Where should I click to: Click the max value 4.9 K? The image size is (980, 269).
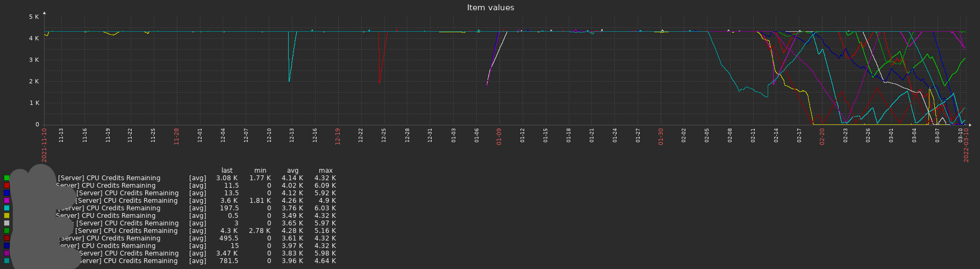(327, 201)
